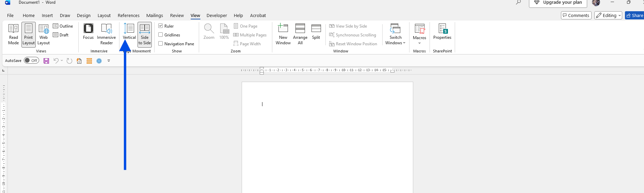644x193 pixels.
Task: Open the Comments pane button
Action: 576,15
